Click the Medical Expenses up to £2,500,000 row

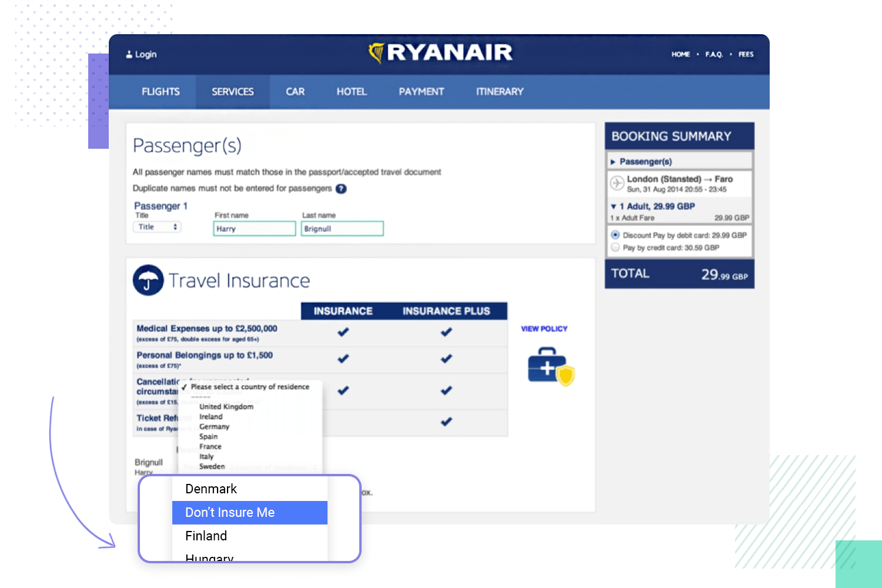click(320, 333)
